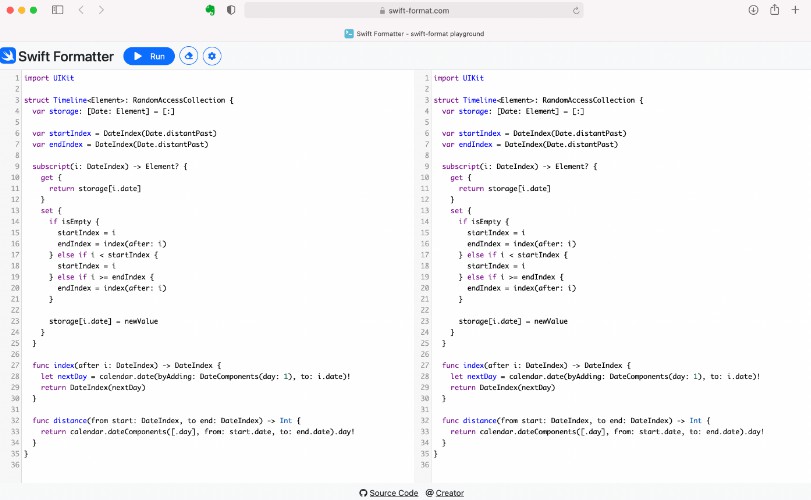The width and height of the screenshot is (811, 500).
Task: Toggle the Safari sidebar
Action: (x=57, y=10)
